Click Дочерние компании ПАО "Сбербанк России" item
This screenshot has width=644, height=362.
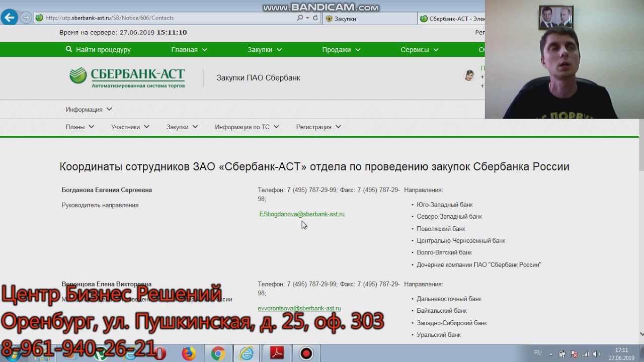pyautogui.click(x=479, y=264)
